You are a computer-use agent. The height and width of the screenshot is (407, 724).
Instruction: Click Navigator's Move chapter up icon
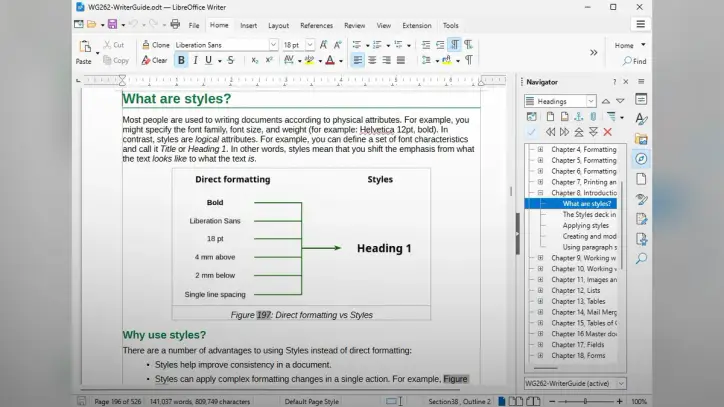pyautogui.click(x=579, y=132)
